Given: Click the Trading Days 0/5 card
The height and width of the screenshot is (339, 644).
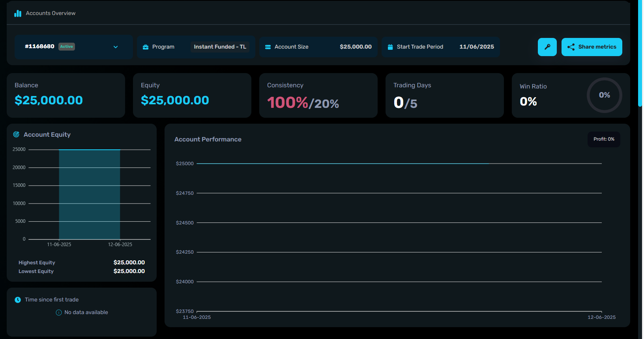Looking at the screenshot, I should 444,96.
